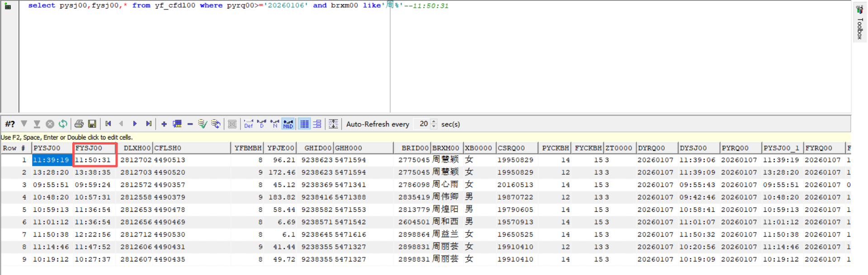This screenshot has height=275, width=868.
Task: Select the D column width mode
Action: point(261,124)
